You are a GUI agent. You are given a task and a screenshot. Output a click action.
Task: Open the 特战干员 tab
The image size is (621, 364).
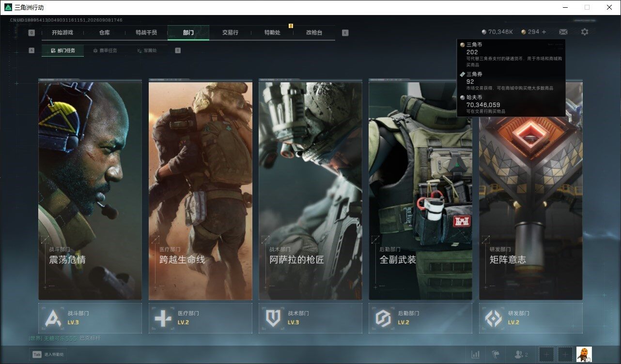tap(146, 32)
